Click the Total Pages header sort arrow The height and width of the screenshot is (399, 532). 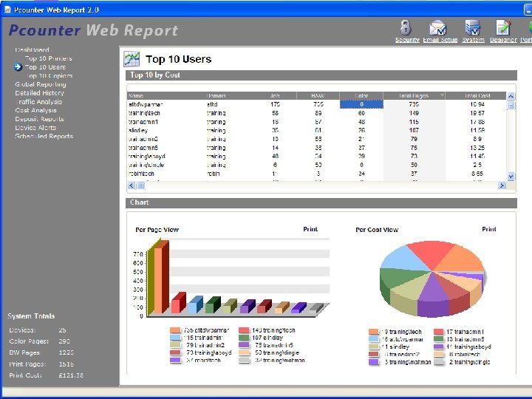click(x=442, y=95)
